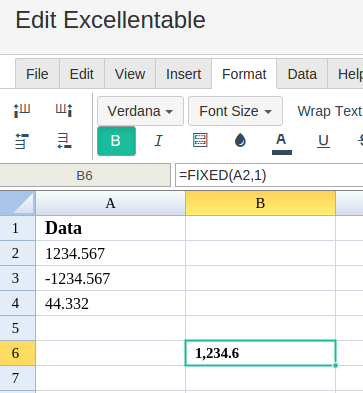Screen dimensions: 363x393
Task: Toggle italic formatting
Action: (x=159, y=141)
